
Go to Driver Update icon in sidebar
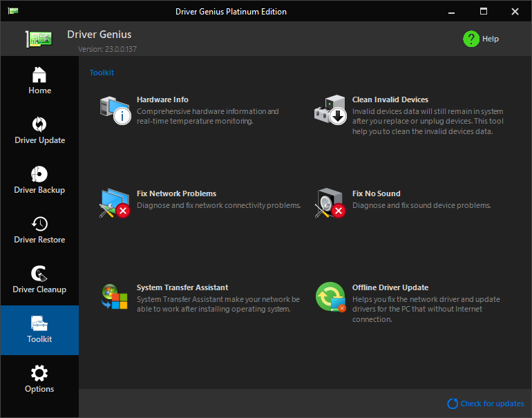(39, 124)
